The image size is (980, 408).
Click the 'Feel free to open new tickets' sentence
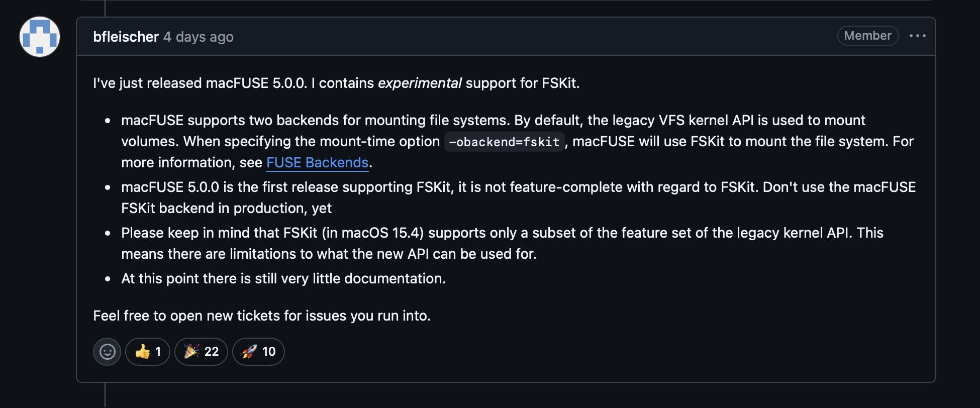[x=261, y=316]
